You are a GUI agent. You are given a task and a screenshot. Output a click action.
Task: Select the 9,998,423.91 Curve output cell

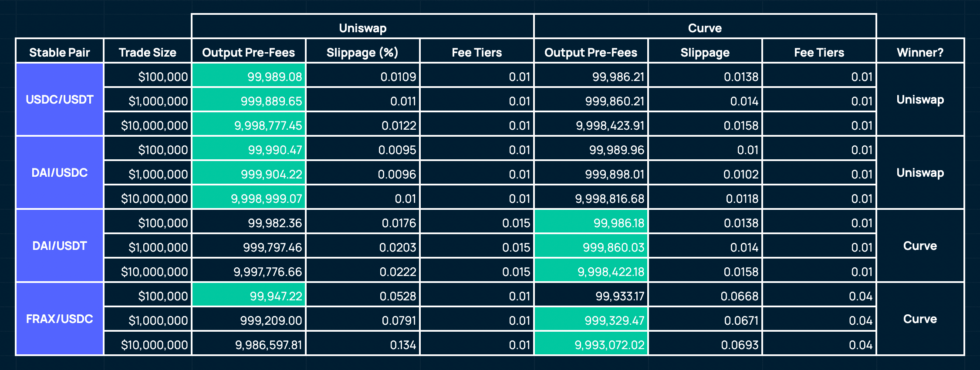pyautogui.click(x=591, y=124)
